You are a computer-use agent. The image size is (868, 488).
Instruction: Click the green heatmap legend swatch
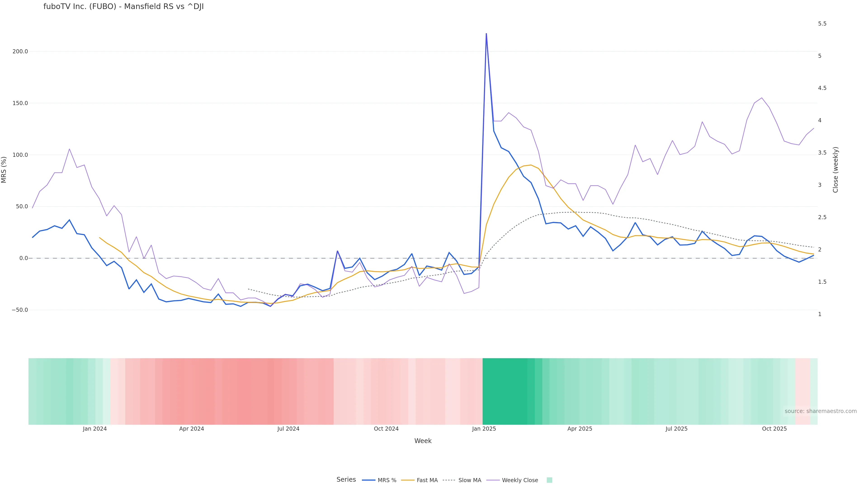coord(549,480)
